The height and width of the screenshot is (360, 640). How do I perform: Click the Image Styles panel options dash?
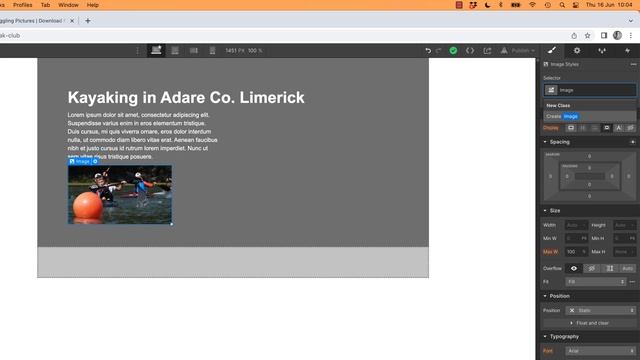(633, 64)
